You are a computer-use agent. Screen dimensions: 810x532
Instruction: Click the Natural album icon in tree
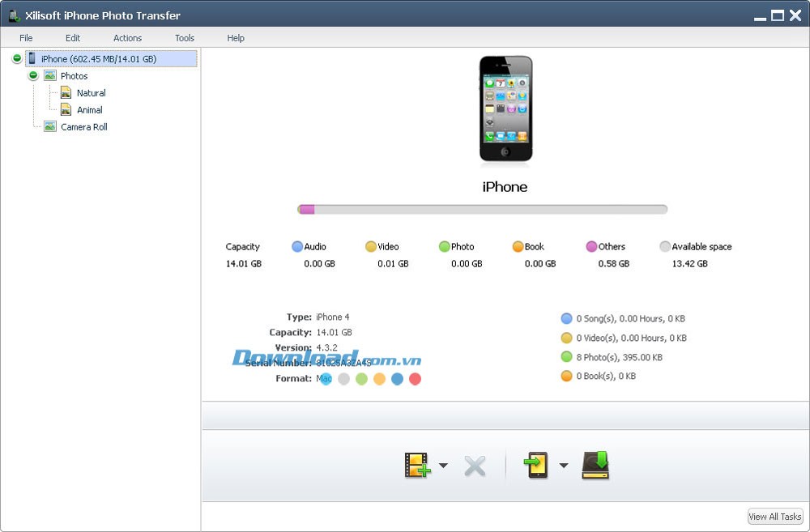(66, 93)
